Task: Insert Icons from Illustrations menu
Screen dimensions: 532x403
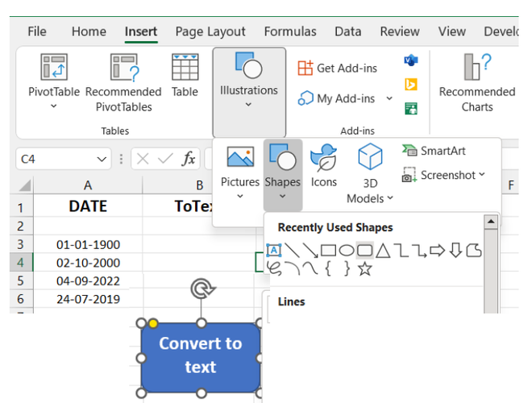Action: coord(324,165)
